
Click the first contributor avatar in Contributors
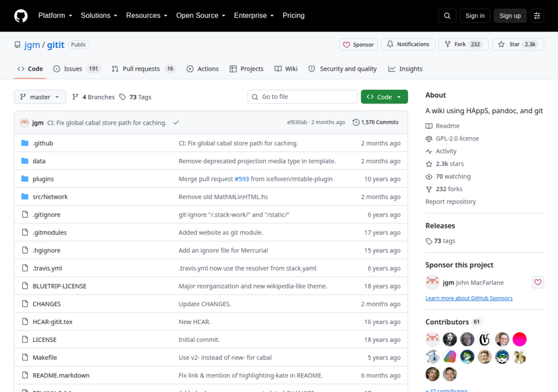(432, 339)
